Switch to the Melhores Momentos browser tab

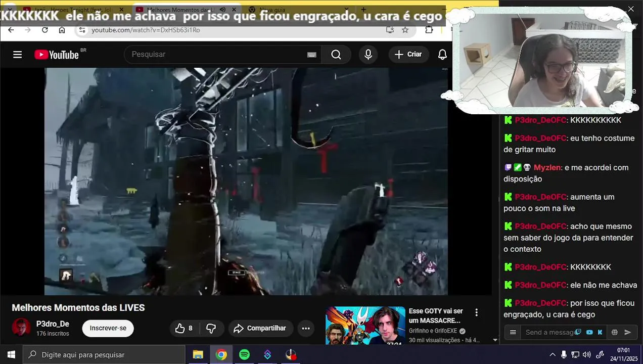(180, 10)
